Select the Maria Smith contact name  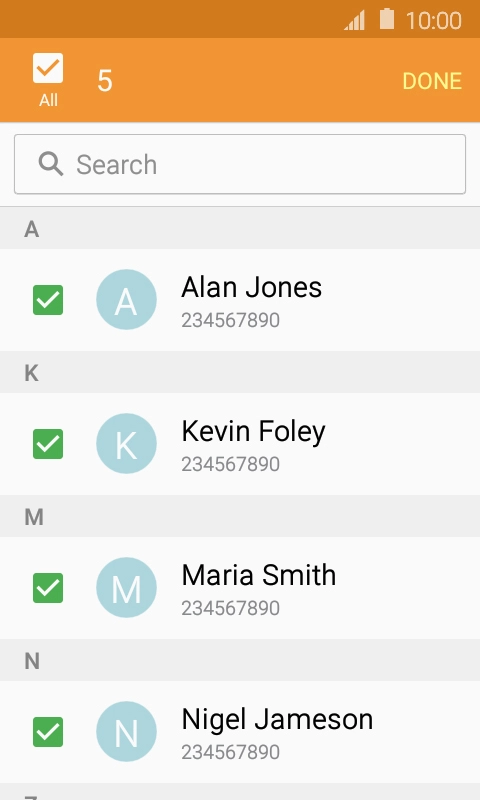coord(259,575)
